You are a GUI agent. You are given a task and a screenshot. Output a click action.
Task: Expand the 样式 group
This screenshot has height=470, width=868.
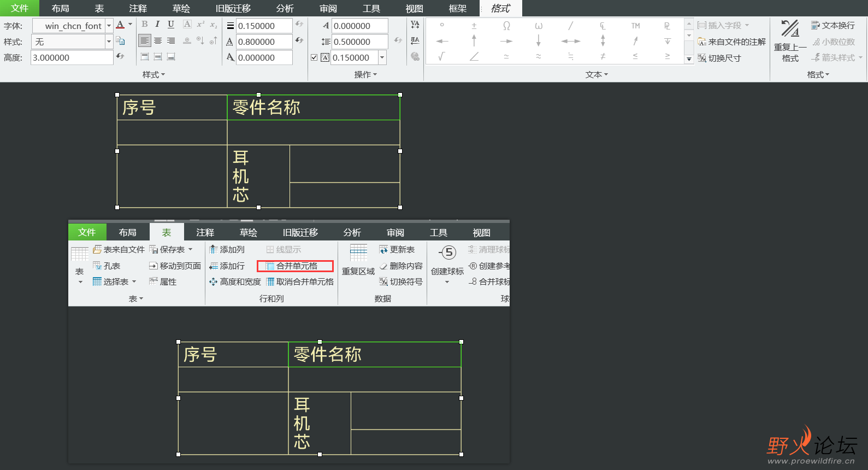153,74
